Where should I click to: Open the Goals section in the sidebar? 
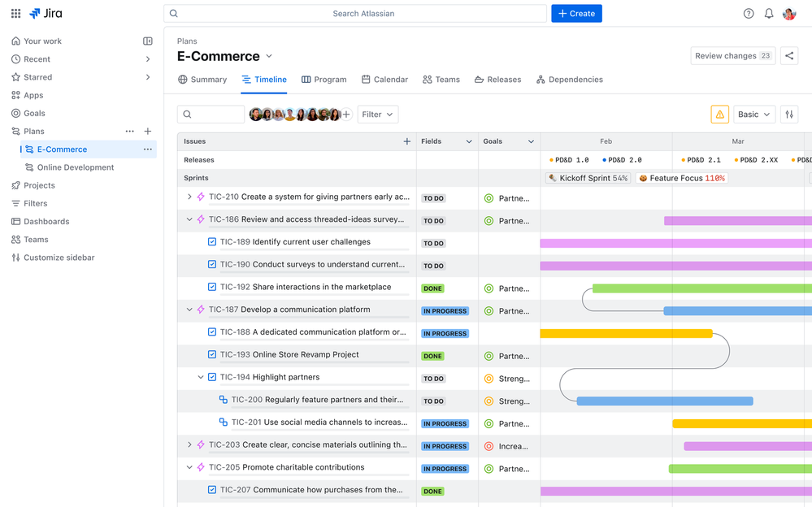coord(35,113)
